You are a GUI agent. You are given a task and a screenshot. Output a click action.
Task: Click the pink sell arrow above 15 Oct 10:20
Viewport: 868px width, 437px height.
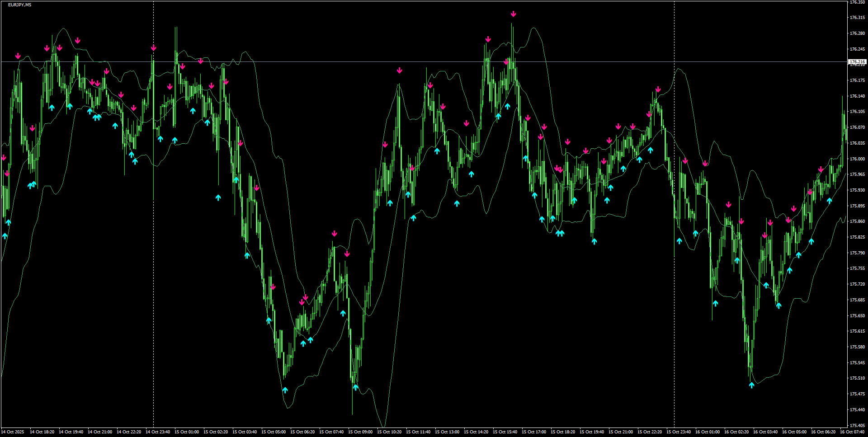pos(399,70)
